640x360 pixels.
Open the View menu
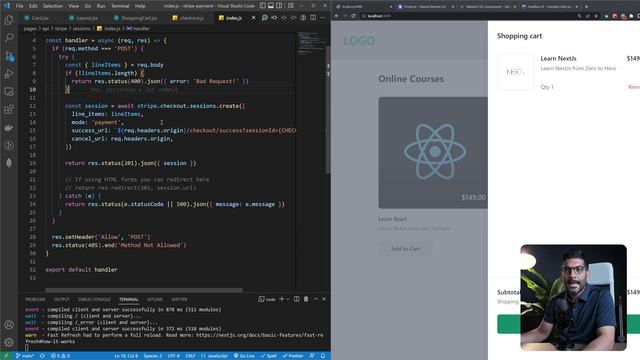click(x=73, y=6)
